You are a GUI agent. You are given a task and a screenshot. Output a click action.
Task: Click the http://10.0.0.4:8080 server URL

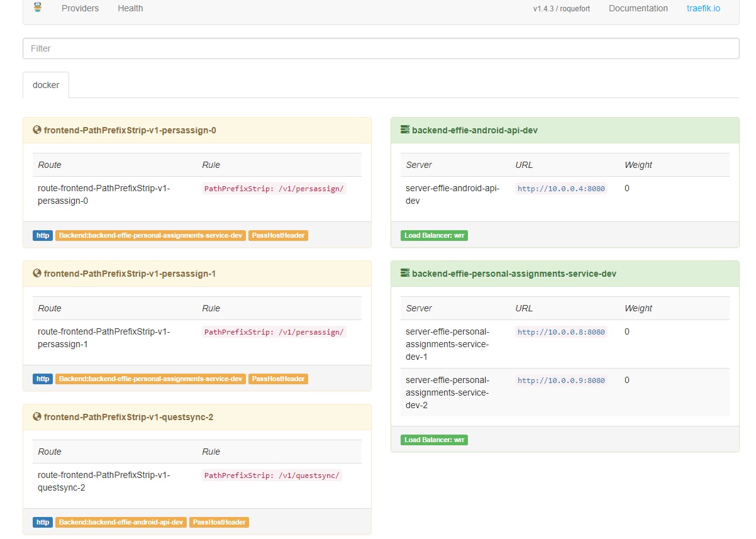click(x=560, y=188)
